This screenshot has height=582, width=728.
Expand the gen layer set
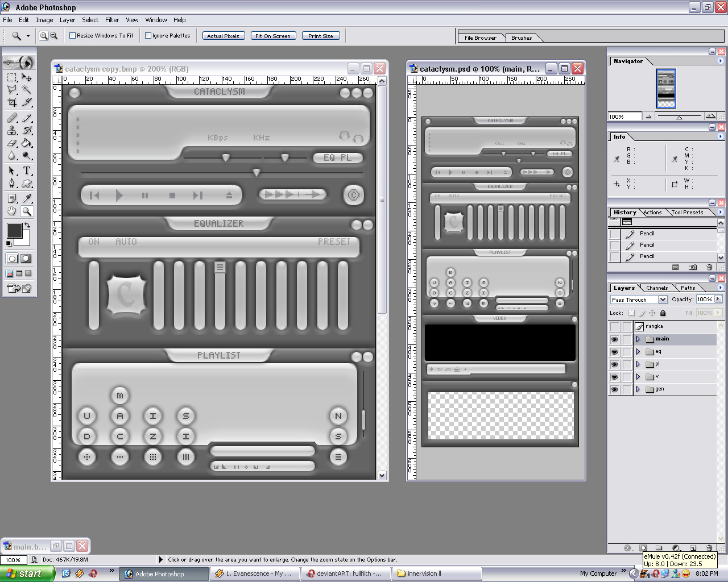(x=638, y=389)
